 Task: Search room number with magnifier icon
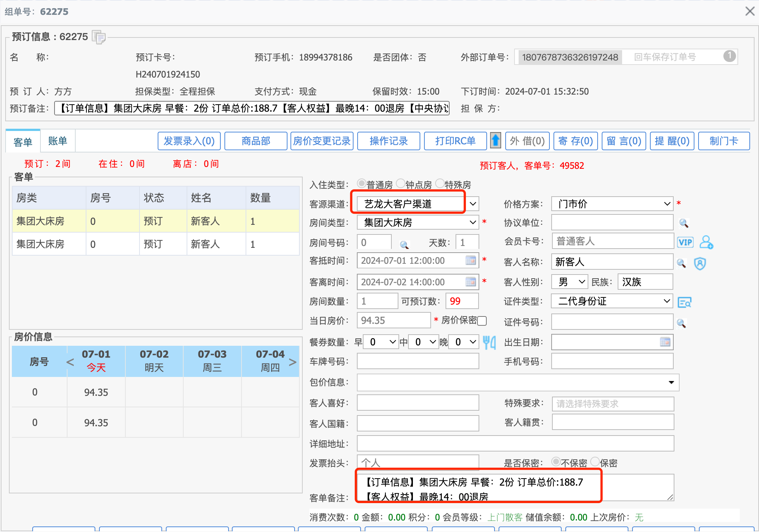click(x=404, y=244)
